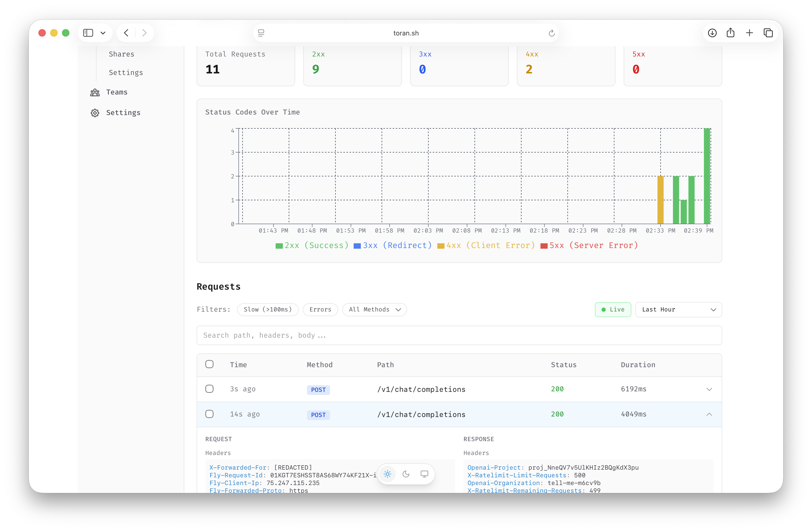Screen dimensions: 812x531
Task: Open the Last Hour time range dropdown
Action: 678,309
